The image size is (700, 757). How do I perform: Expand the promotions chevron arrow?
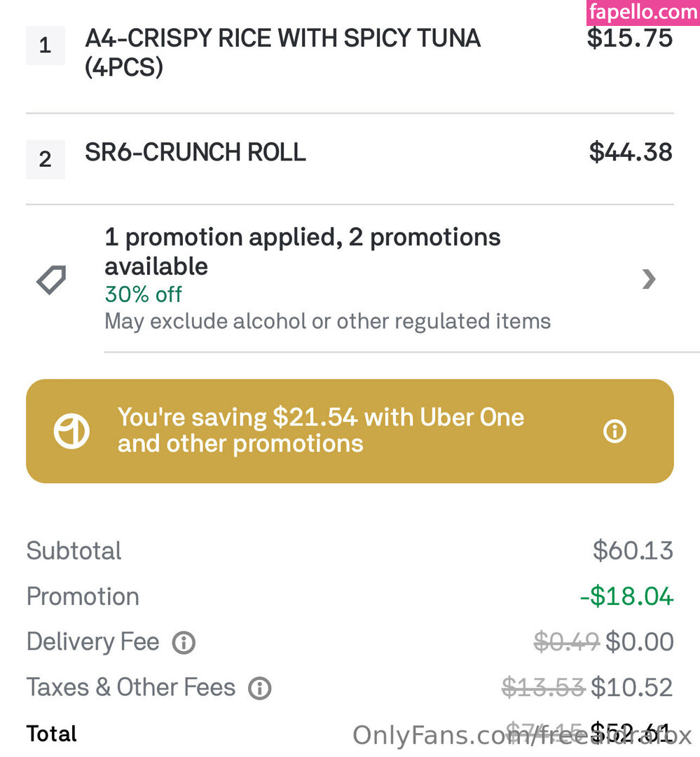[x=649, y=280]
